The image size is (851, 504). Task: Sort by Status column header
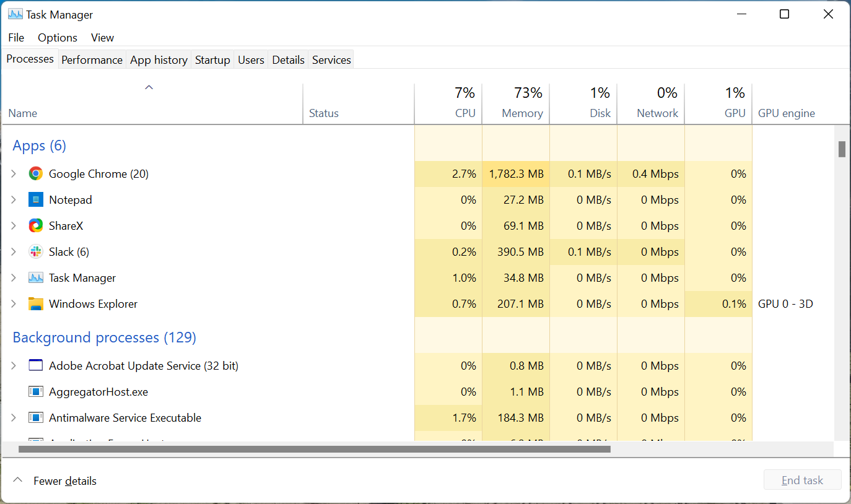(x=359, y=104)
